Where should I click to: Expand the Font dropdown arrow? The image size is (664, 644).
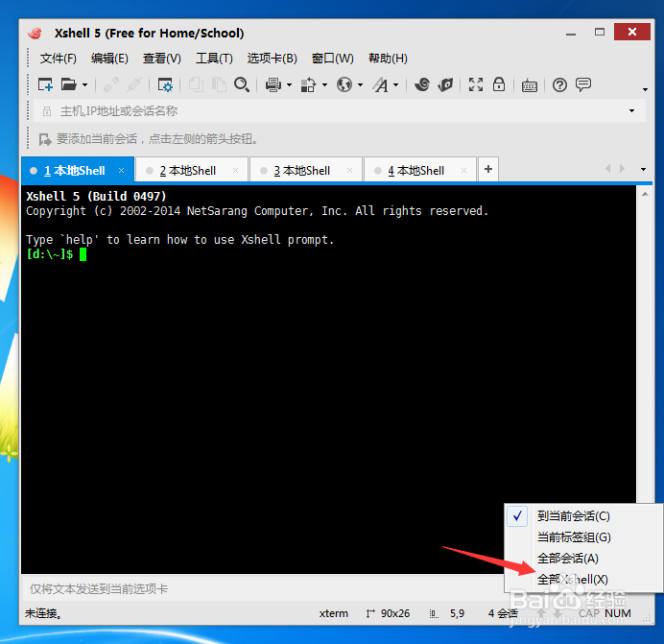[x=396, y=85]
